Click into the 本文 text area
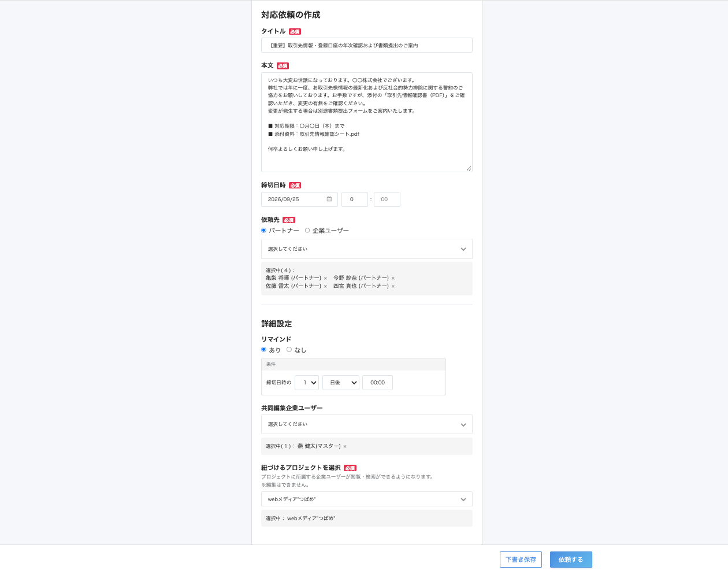The image size is (728, 574). click(x=367, y=122)
